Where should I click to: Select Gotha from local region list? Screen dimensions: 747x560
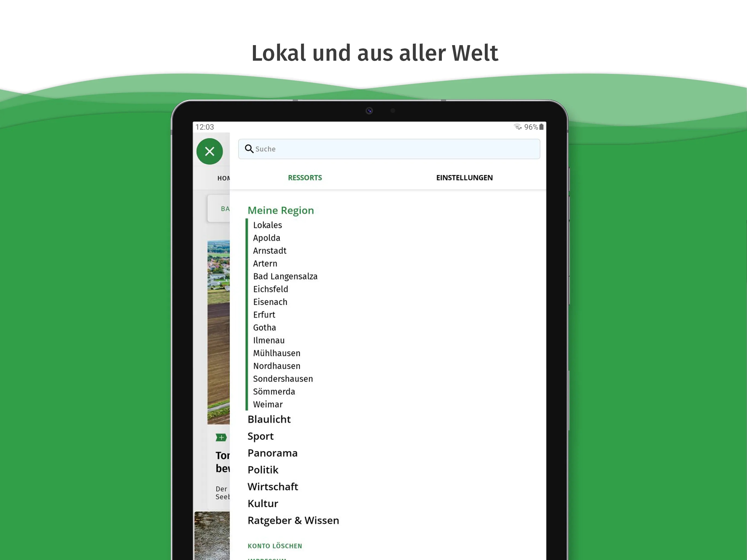(264, 328)
